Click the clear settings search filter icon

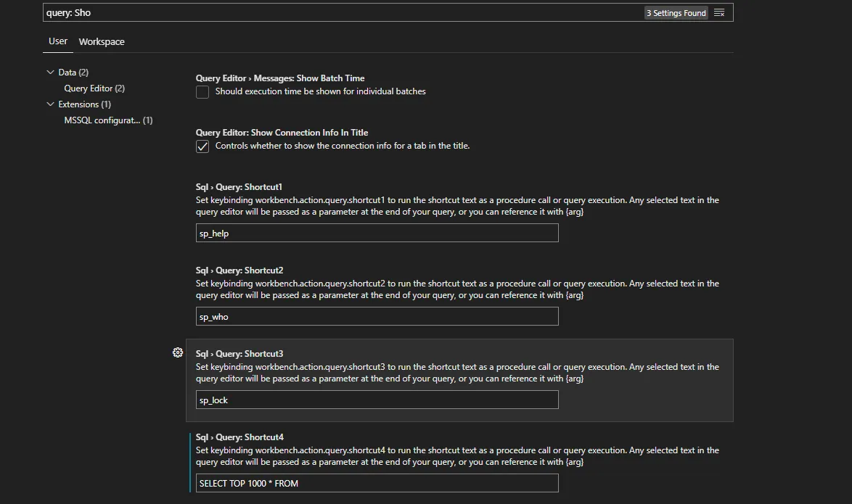(719, 12)
